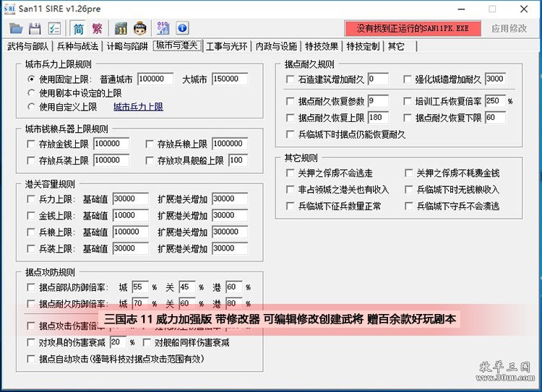542x392 pixels.
Task: Select 使用固定上限 radio button
Action: point(31,79)
